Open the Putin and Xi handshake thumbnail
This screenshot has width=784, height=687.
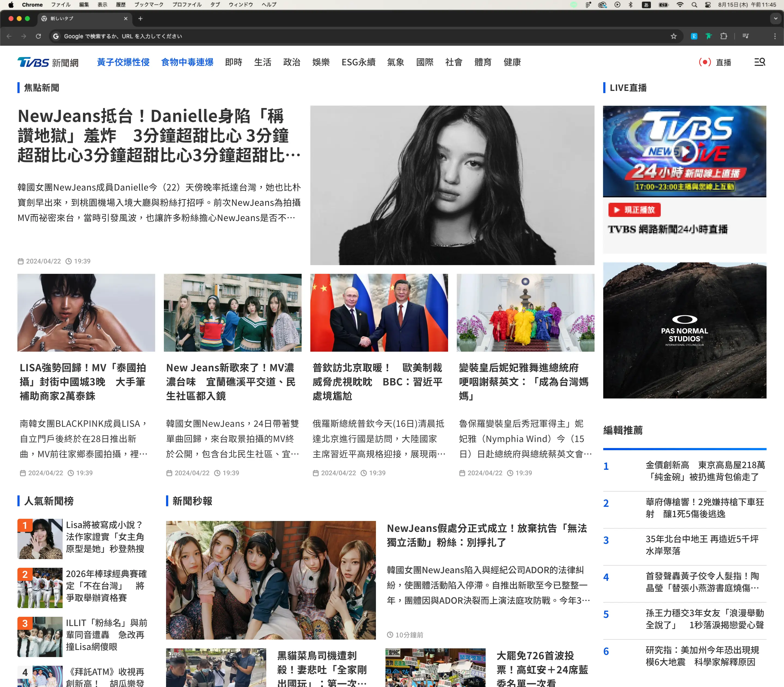(379, 312)
